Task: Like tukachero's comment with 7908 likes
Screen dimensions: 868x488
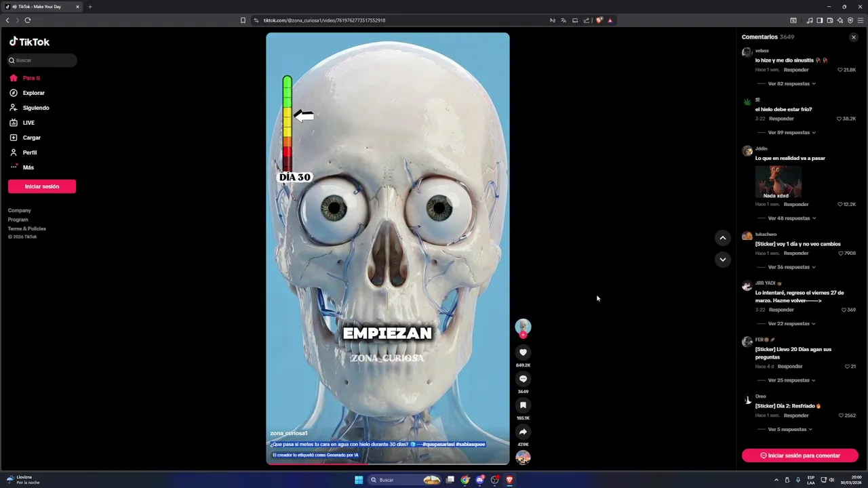Action: pyautogui.click(x=841, y=253)
